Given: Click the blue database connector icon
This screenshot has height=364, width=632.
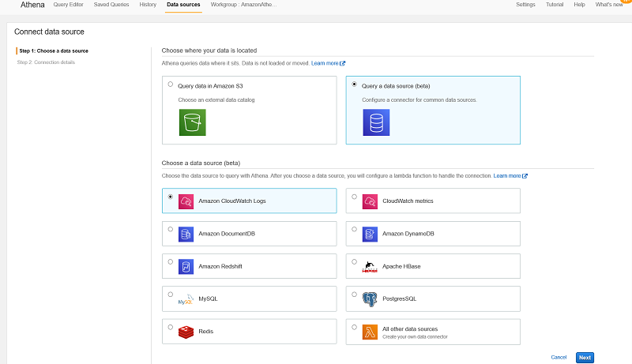Looking at the screenshot, I should (376, 122).
